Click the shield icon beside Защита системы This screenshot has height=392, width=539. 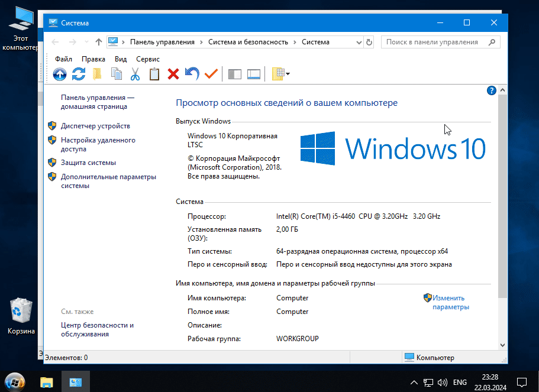click(x=52, y=163)
